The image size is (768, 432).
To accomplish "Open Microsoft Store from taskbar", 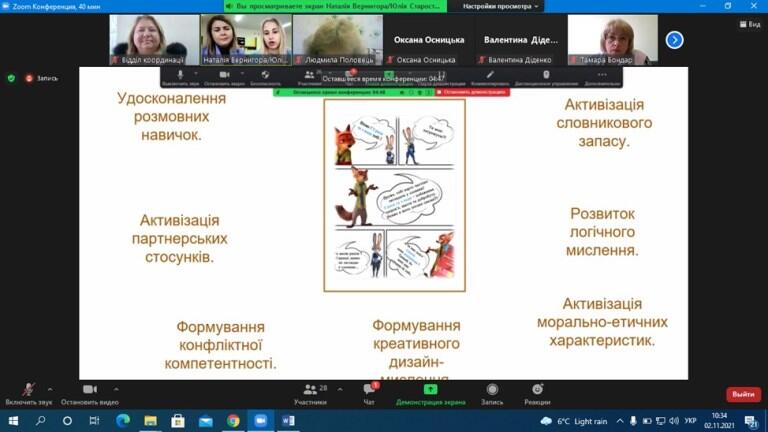I will [178, 421].
